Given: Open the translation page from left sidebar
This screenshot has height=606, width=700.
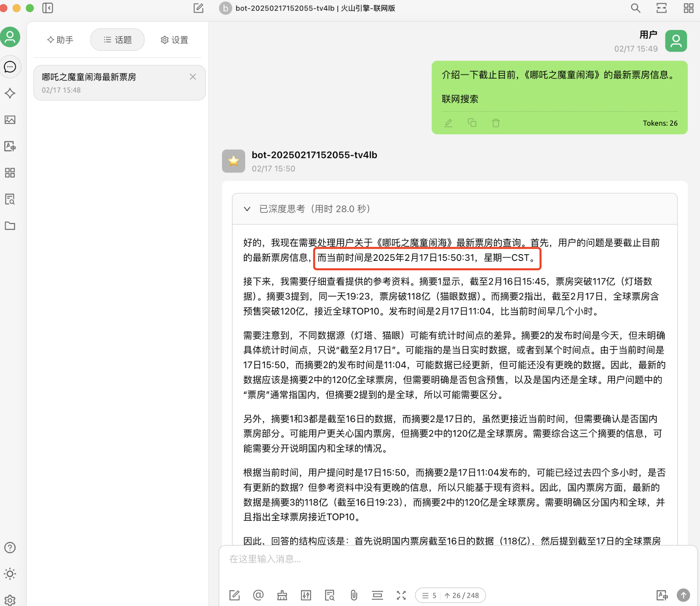Looking at the screenshot, I should point(10,146).
